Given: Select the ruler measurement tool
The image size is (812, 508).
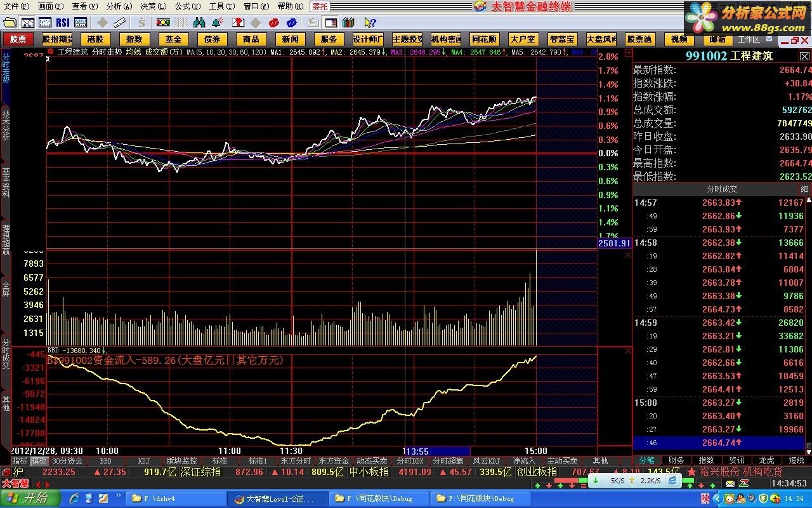Looking at the screenshot, I should click(x=121, y=23).
